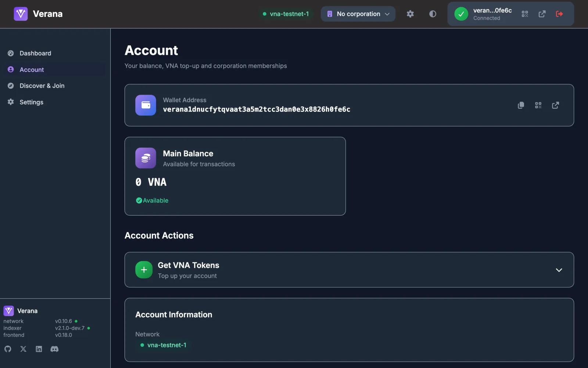Click the wallet address text

[x=257, y=109]
